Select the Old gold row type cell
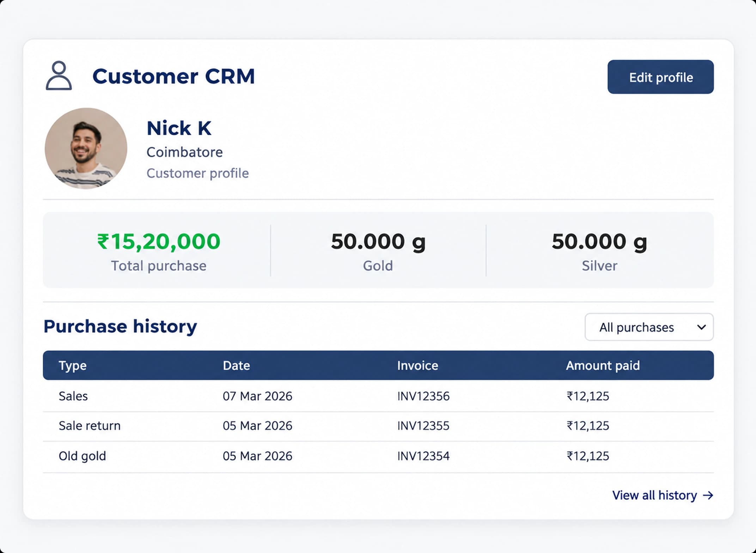 [82, 456]
